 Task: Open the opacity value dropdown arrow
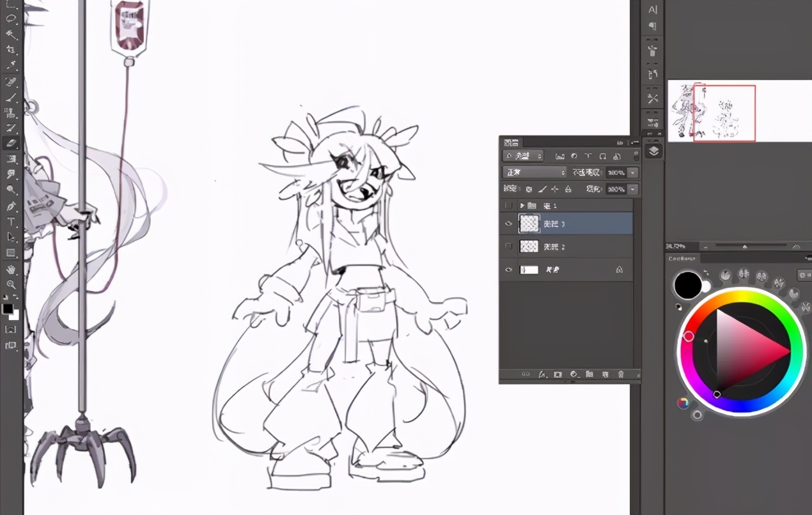633,173
